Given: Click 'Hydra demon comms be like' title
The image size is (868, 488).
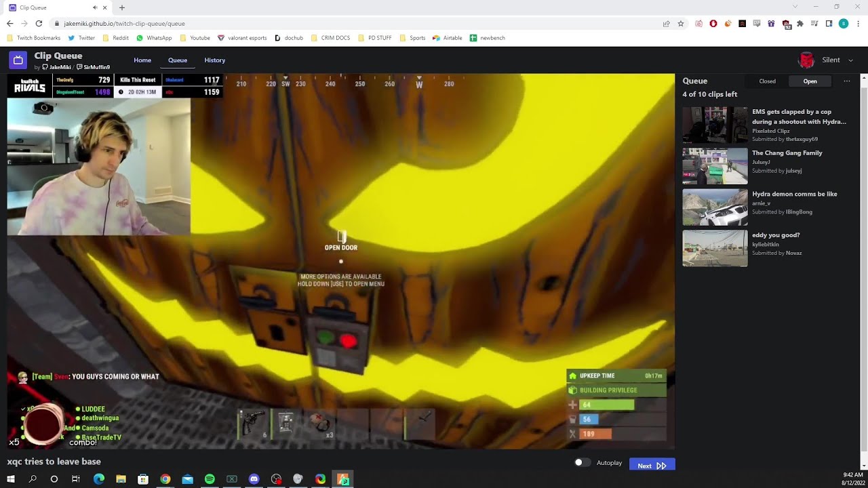Looking at the screenshot, I should pyautogui.click(x=795, y=194).
